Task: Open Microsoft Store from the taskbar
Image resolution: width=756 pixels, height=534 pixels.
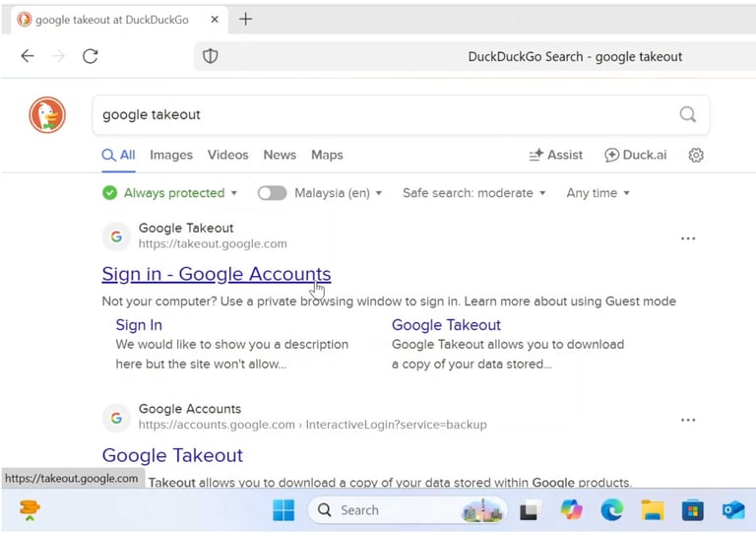Action: point(692,510)
